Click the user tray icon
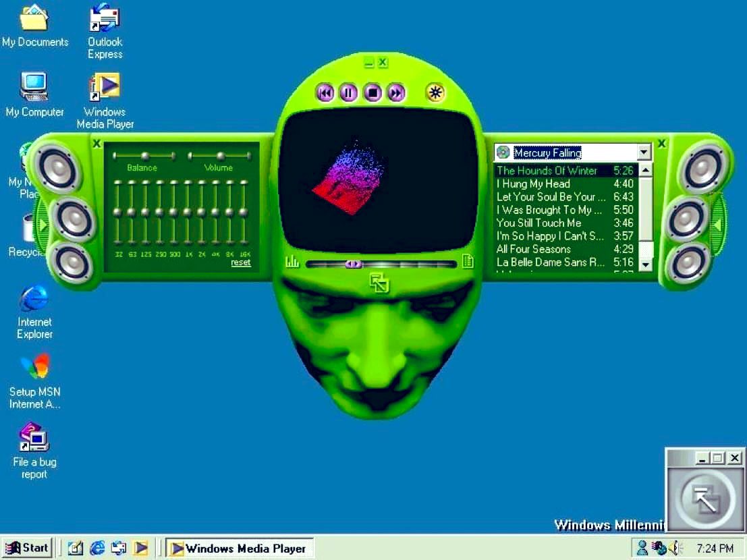The image size is (747, 560). (x=642, y=549)
